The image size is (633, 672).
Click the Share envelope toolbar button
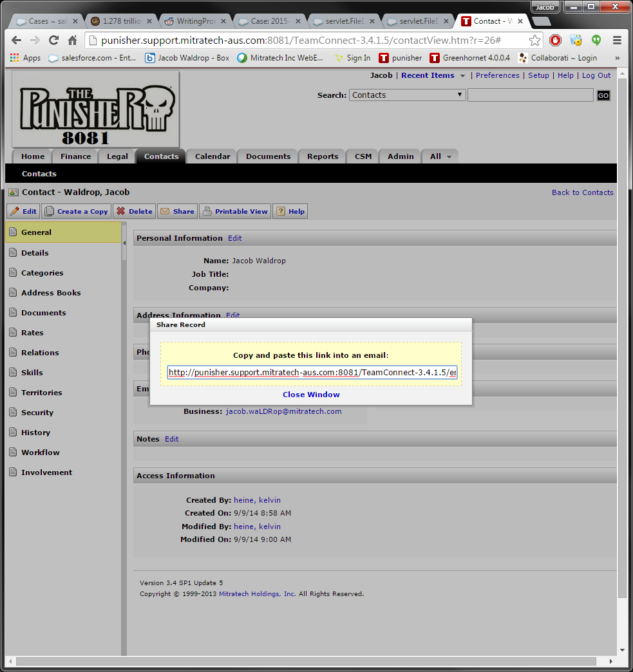[177, 211]
